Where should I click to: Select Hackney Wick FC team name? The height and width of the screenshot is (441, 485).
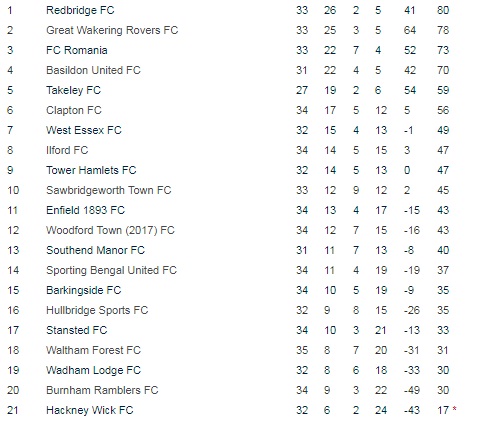tap(90, 410)
